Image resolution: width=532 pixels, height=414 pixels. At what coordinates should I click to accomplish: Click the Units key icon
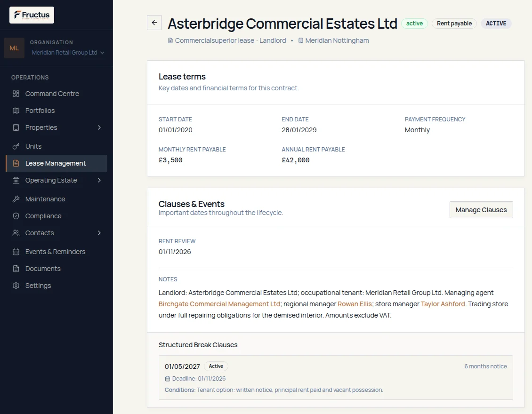pyautogui.click(x=16, y=146)
